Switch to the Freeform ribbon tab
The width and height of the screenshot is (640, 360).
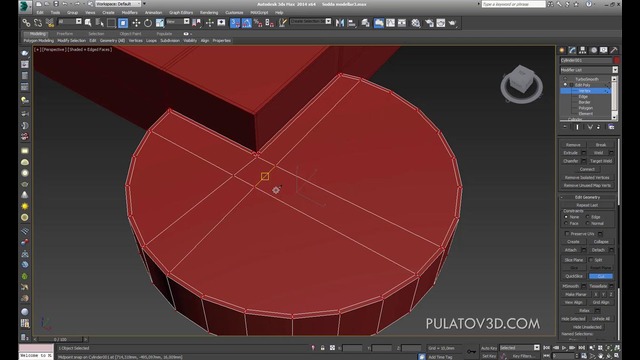(x=65, y=34)
